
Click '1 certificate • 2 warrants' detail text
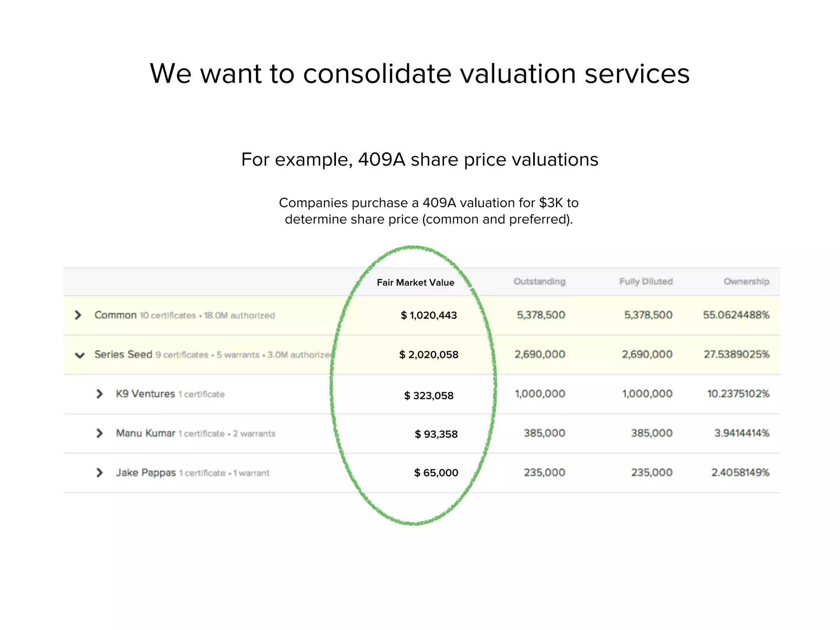[227, 434]
